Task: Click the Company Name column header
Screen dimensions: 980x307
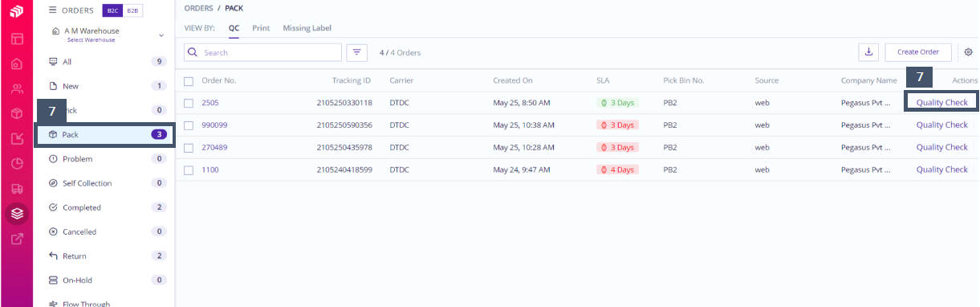Action: (869, 80)
